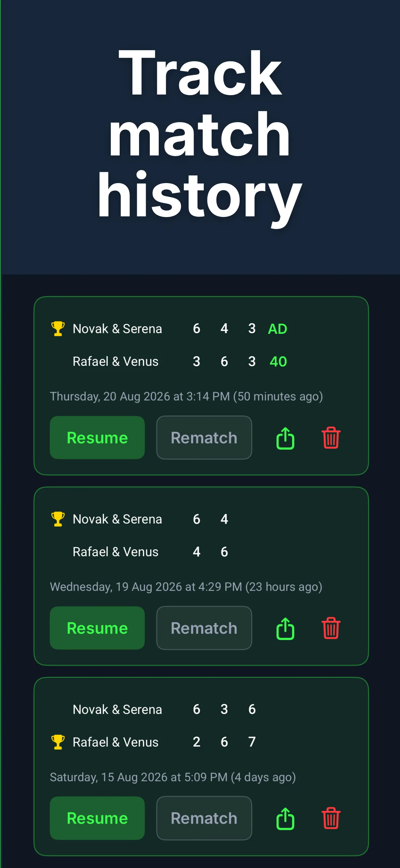Select Novak & Serena in the Saturday match
This screenshot has width=400, height=868.
[x=117, y=710]
